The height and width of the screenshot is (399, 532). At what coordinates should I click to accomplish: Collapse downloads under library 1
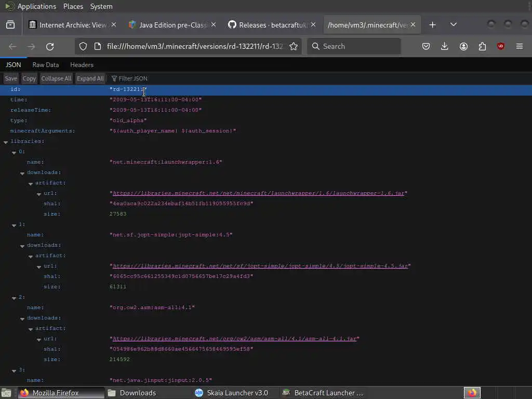(x=22, y=246)
